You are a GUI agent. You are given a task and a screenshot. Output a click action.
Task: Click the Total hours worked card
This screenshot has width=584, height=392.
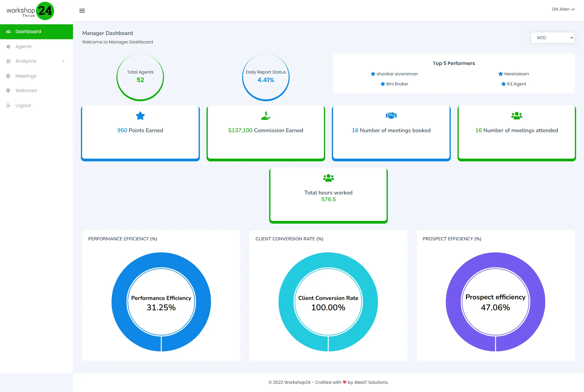click(x=328, y=196)
